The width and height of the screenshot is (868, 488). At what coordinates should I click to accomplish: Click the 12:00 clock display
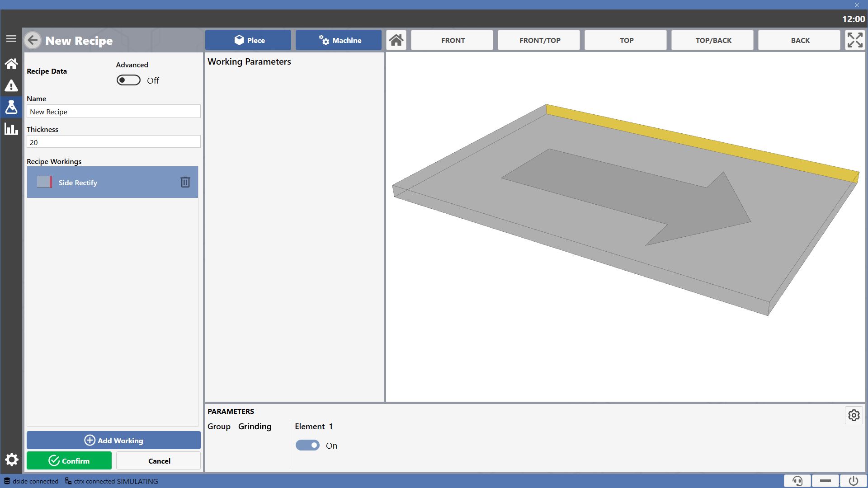click(x=854, y=19)
